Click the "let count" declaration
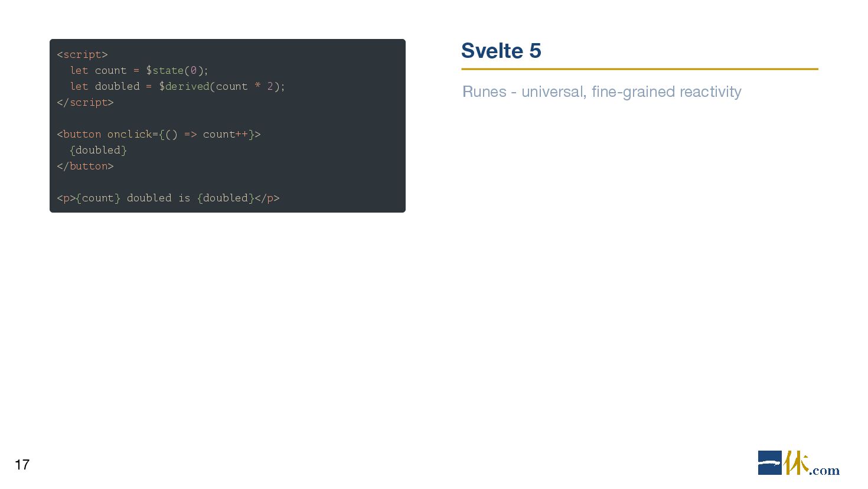Image resolution: width=868 pixels, height=489 pixels. click(x=98, y=70)
